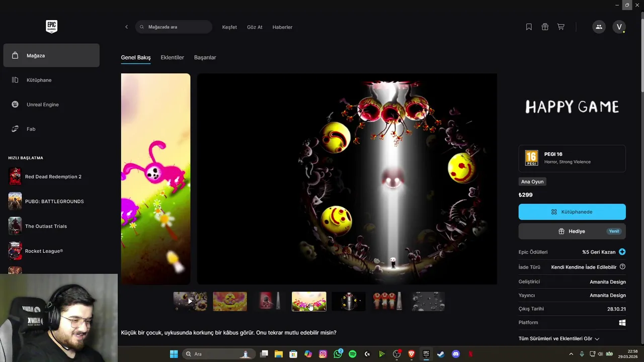Switch to the Başarılar tab

[x=205, y=57]
